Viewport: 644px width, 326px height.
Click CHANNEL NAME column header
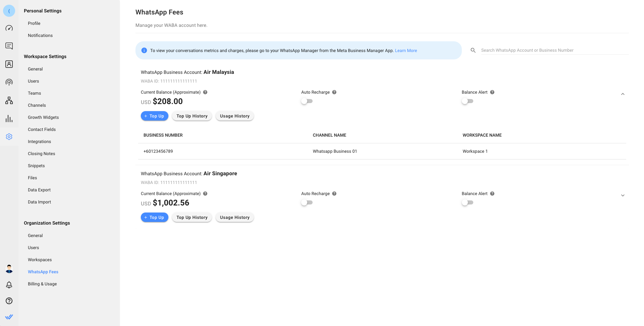(329, 135)
